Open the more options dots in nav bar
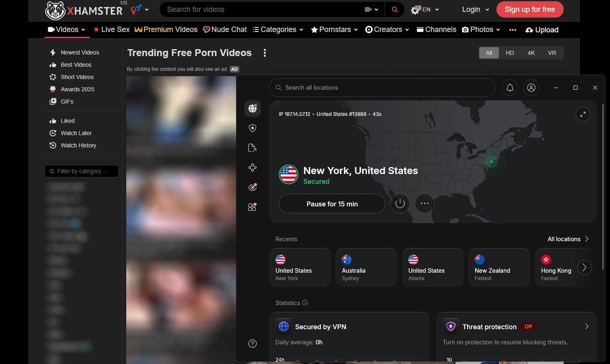This screenshot has width=610, height=364. tap(513, 30)
